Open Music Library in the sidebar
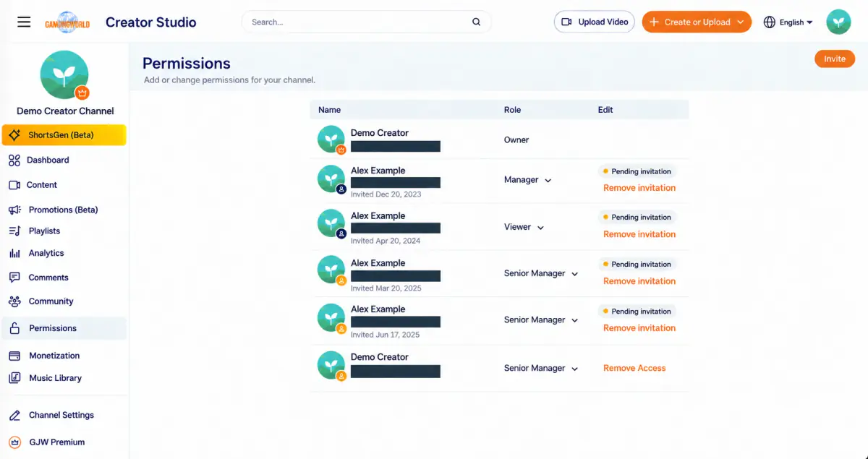868x459 pixels. coord(55,378)
